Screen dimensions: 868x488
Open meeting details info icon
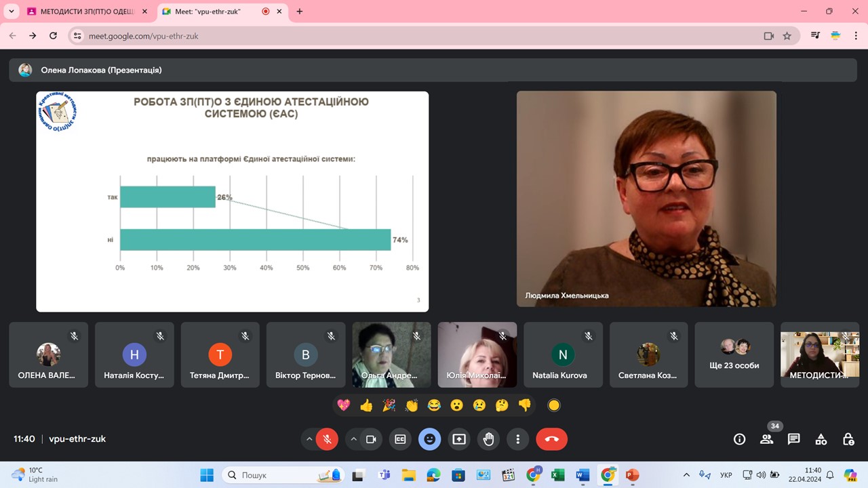(x=739, y=439)
